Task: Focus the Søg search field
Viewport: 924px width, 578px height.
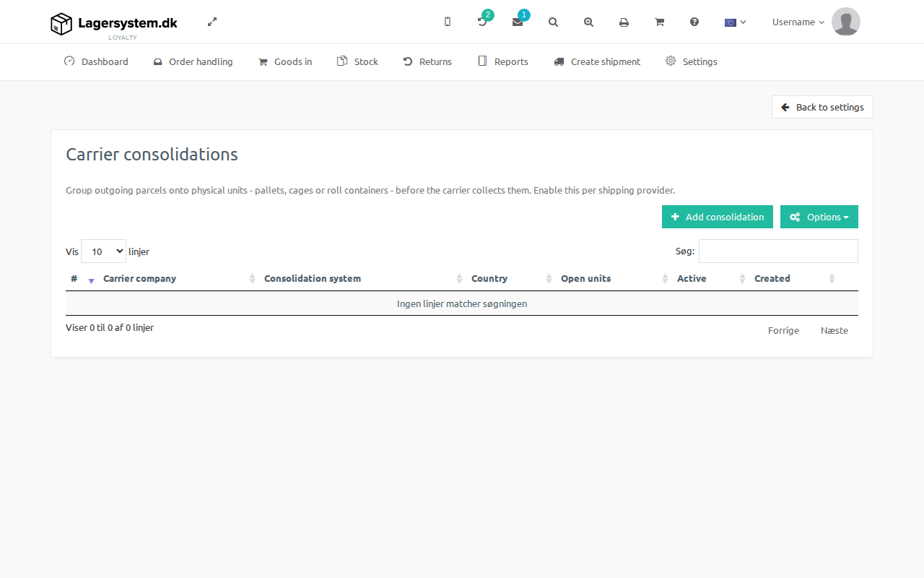Action: [778, 251]
